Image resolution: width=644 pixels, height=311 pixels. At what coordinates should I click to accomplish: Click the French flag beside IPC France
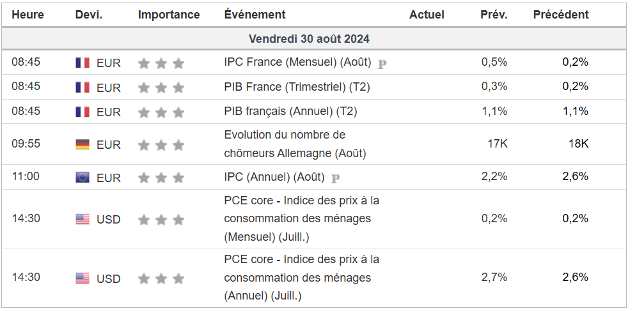click(82, 63)
